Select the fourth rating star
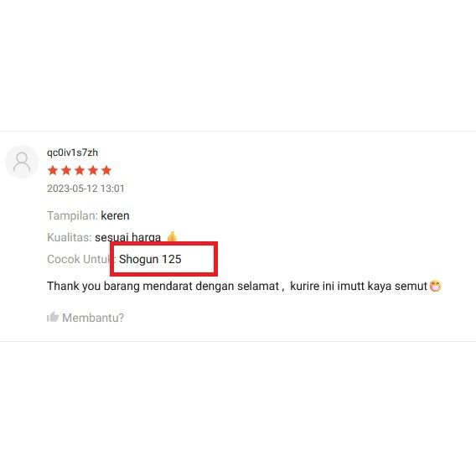Image resolution: width=476 pixels, height=476 pixels. [x=93, y=170]
